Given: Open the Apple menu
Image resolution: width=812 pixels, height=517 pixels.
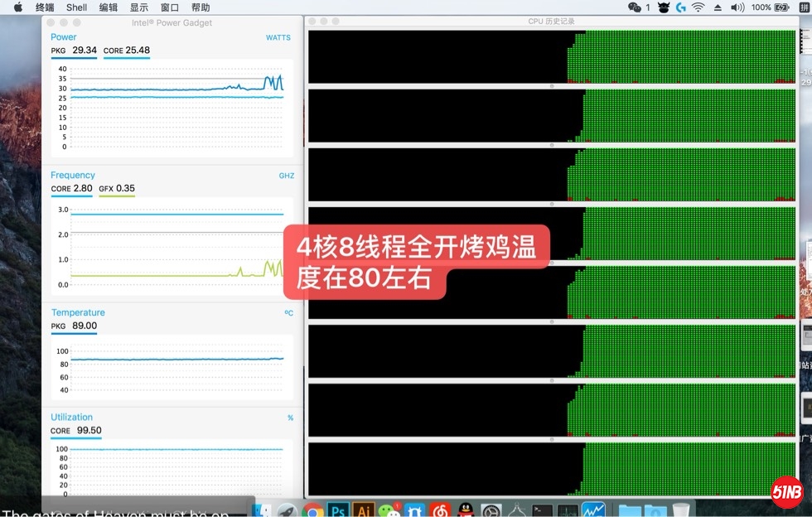Looking at the screenshot, I should (17, 7).
